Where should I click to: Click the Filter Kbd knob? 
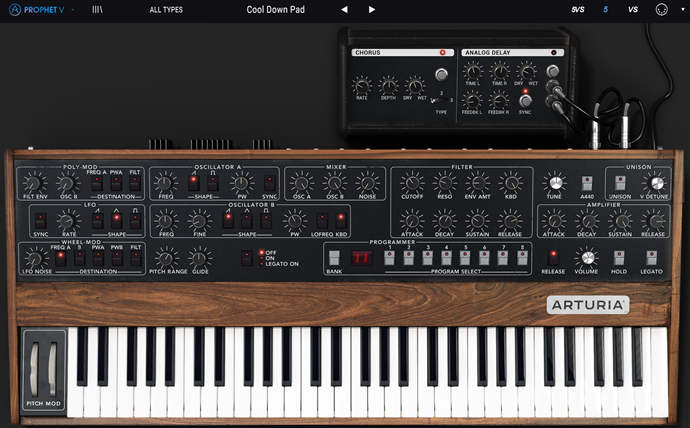pos(510,183)
